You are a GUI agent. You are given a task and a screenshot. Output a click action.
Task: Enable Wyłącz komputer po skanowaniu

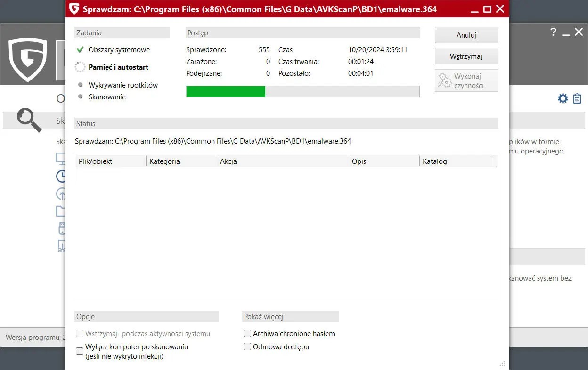[80, 351]
